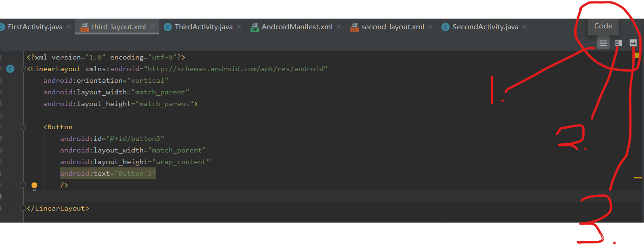644x245 pixels.
Task: Click the gutter class icon beside LinearLayout
Action: pyautogui.click(x=10, y=69)
